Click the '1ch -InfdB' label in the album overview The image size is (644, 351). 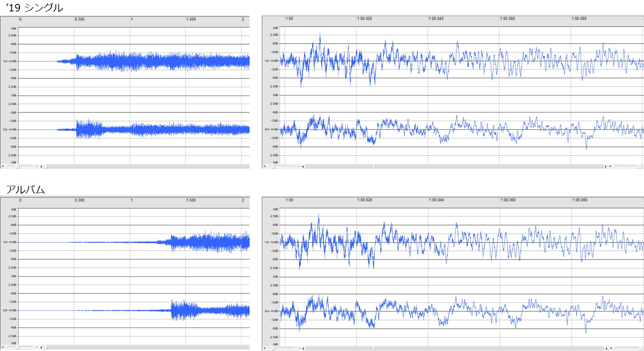coord(10,242)
